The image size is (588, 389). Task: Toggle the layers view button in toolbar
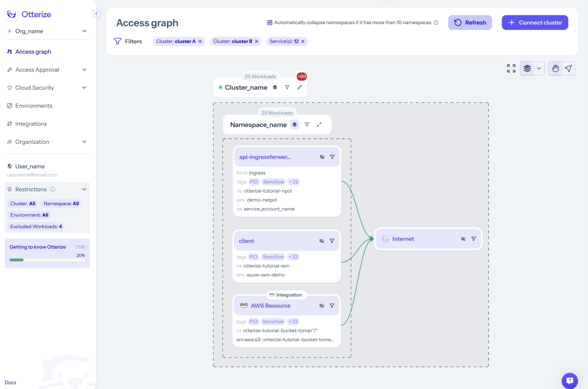coord(527,68)
